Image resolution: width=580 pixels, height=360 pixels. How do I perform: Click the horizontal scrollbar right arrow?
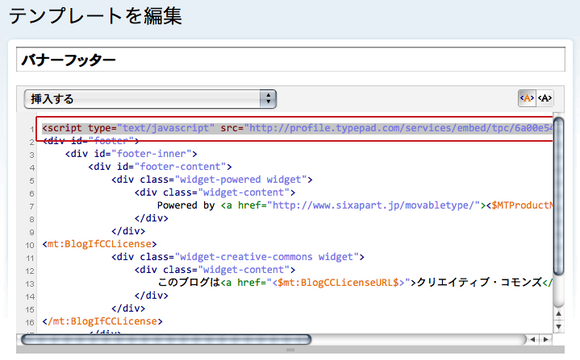(x=546, y=339)
